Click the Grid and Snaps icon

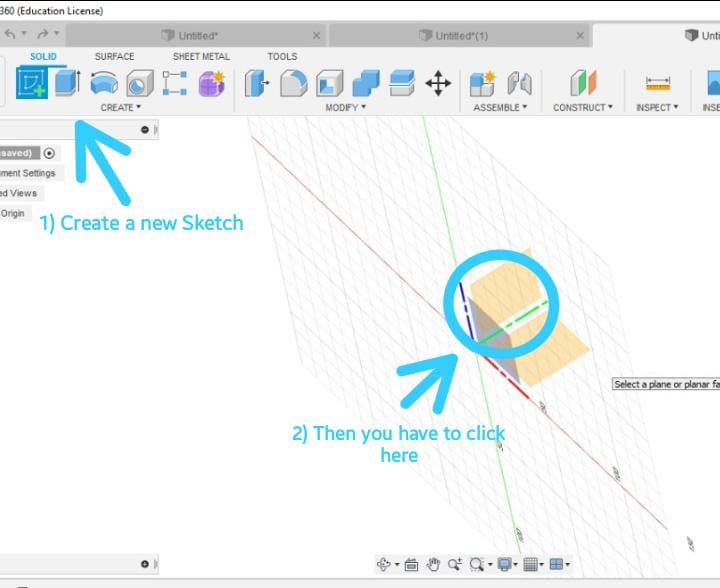(x=530, y=564)
